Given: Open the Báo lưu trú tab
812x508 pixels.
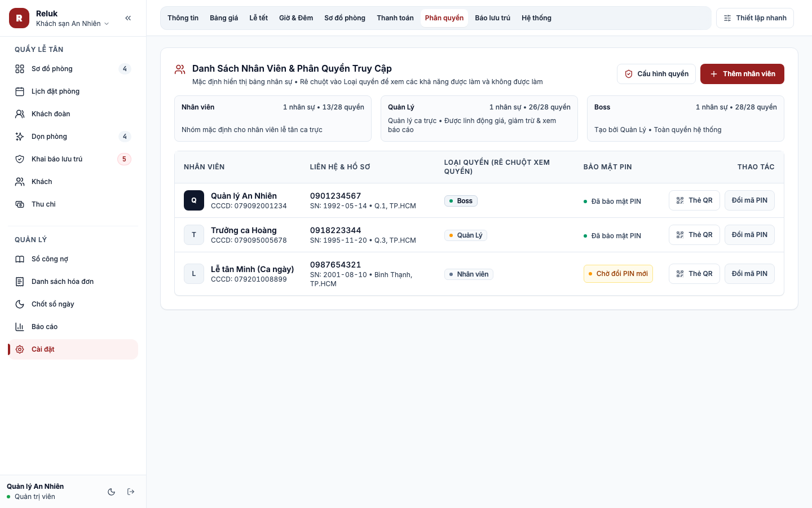Looking at the screenshot, I should 492,18.
